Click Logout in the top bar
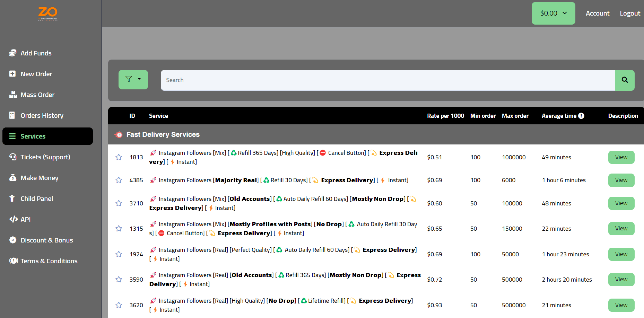 [630, 13]
